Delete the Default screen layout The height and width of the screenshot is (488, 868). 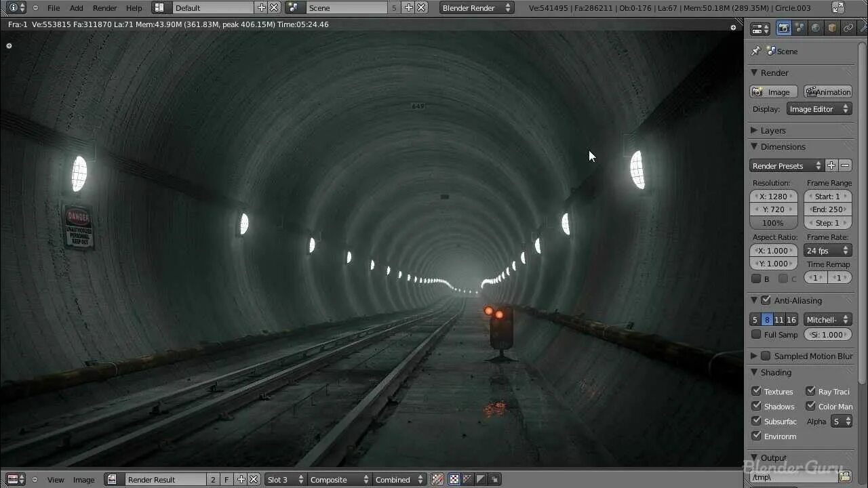[x=274, y=7]
